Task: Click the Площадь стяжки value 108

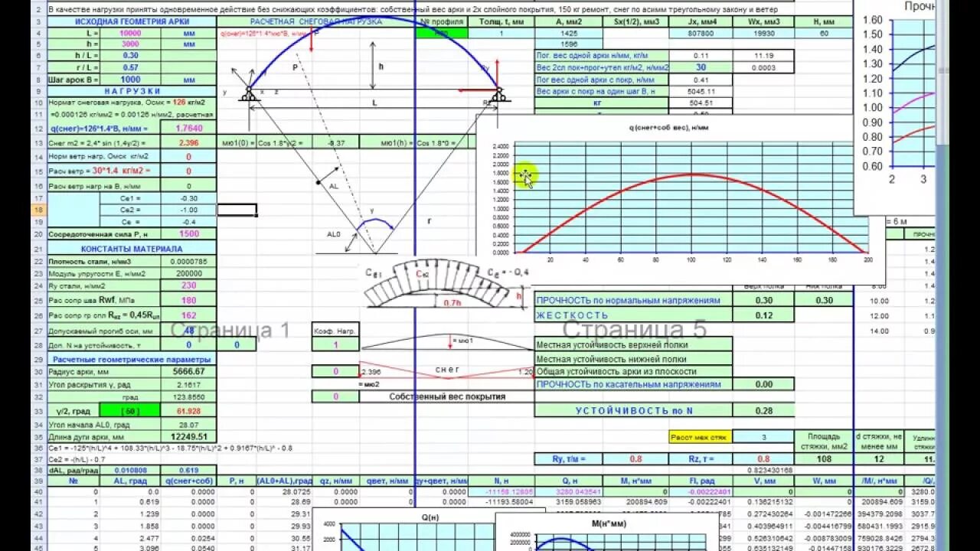Action: 825,459
